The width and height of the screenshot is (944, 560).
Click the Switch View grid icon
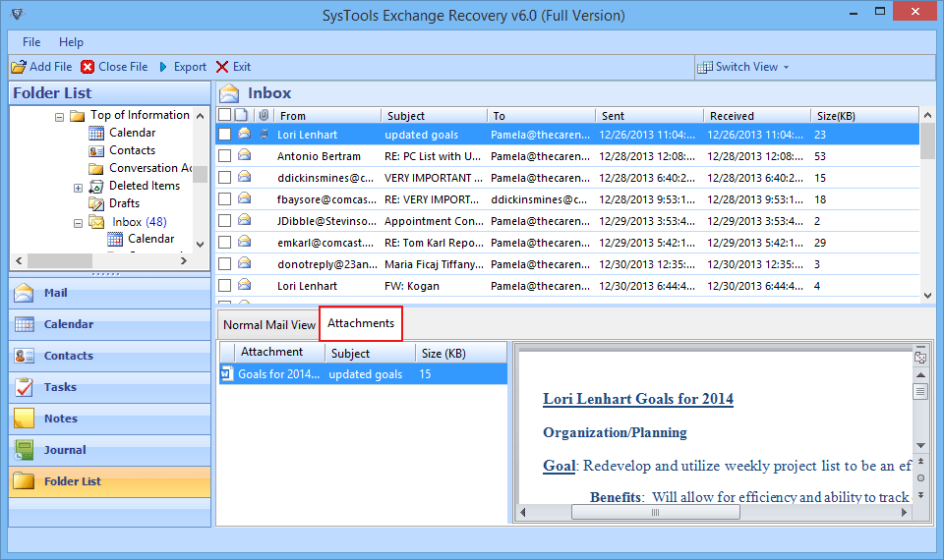pyautogui.click(x=704, y=68)
